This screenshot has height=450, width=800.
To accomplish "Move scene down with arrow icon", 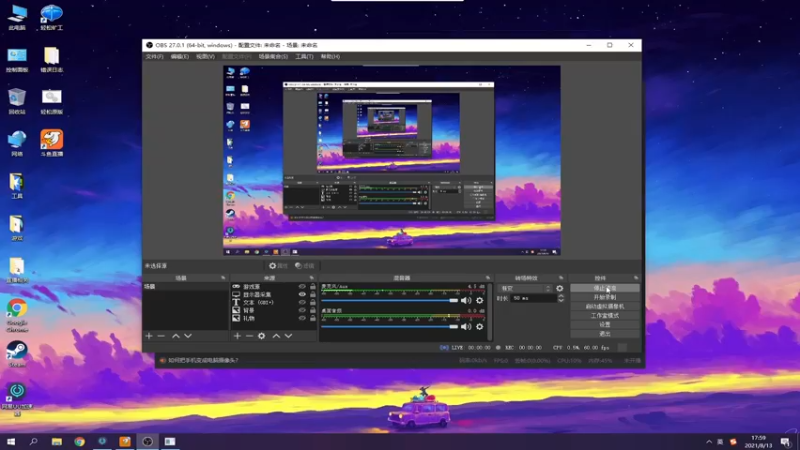I will pyautogui.click(x=188, y=336).
